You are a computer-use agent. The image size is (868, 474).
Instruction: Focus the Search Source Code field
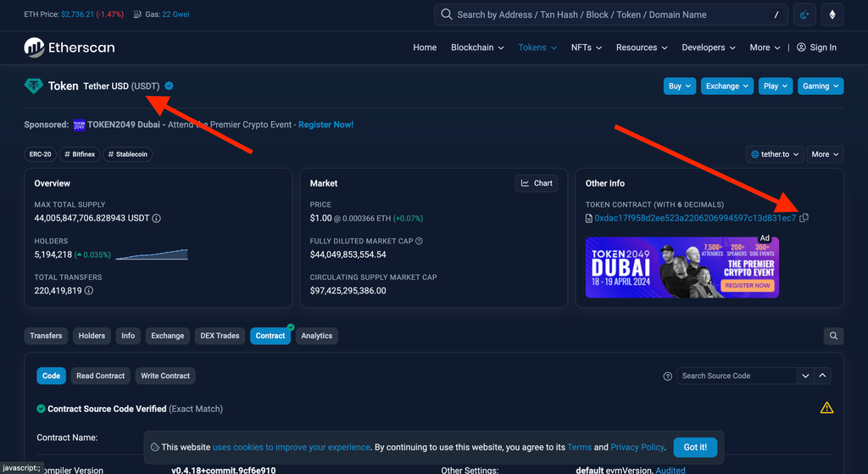point(737,376)
